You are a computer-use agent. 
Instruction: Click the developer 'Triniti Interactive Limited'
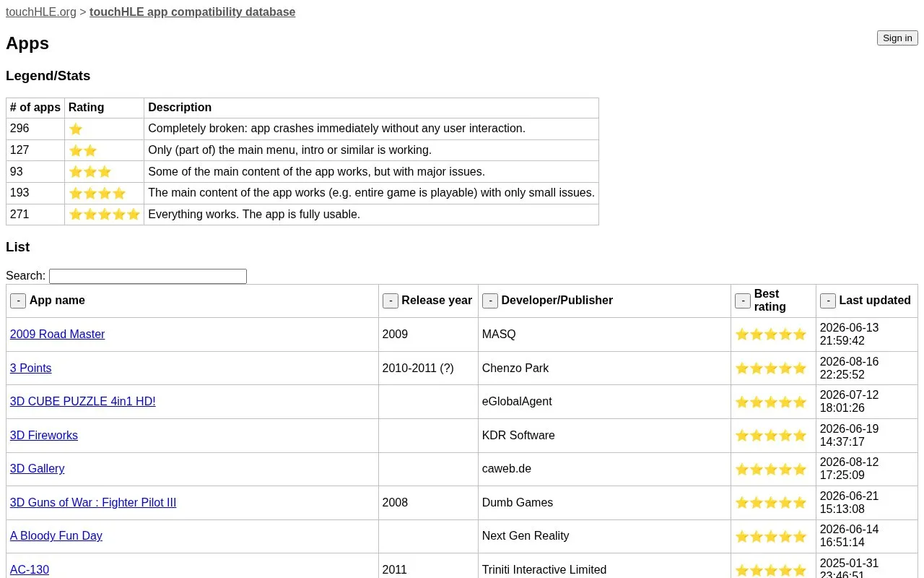(544, 570)
